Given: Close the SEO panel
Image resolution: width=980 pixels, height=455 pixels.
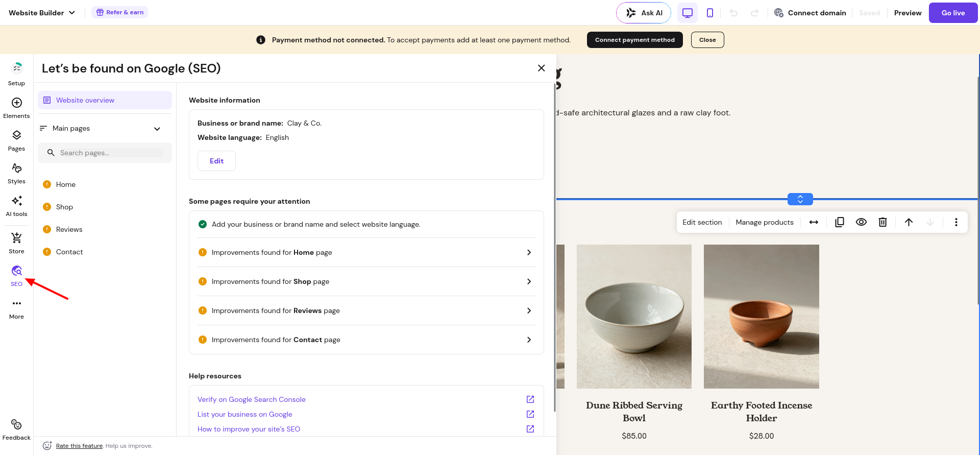Looking at the screenshot, I should click(542, 68).
